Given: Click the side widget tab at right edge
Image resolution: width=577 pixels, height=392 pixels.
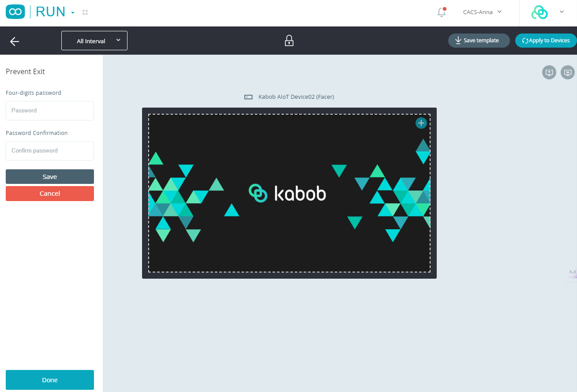Looking at the screenshot, I should click(573, 273).
